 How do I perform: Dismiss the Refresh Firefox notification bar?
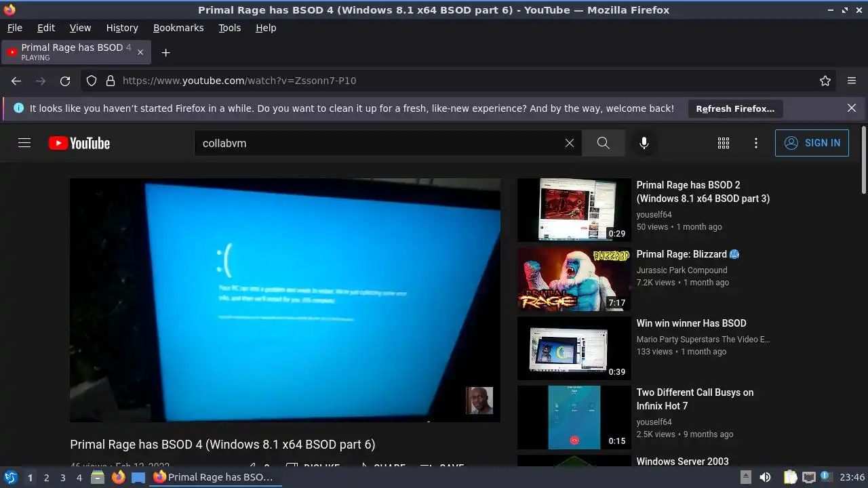coord(852,108)
